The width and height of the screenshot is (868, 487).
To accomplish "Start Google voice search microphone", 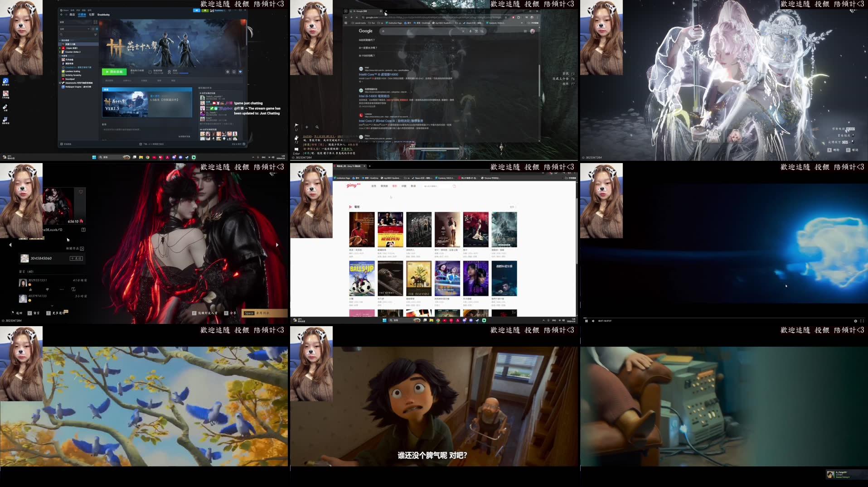I will point(470,31).
